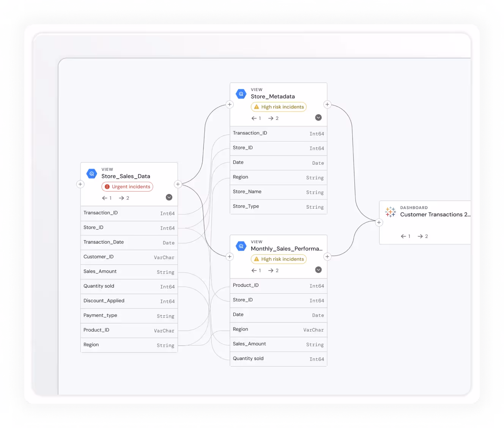Open the Store_Metadata view title
Viewport: 504px width, 428px height.
pos(273,97)
